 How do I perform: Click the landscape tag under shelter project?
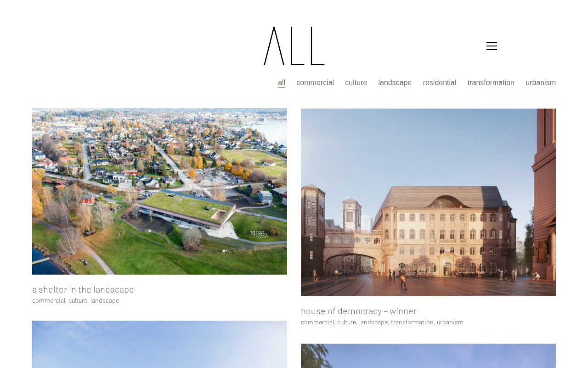click(x=105, y=300)
